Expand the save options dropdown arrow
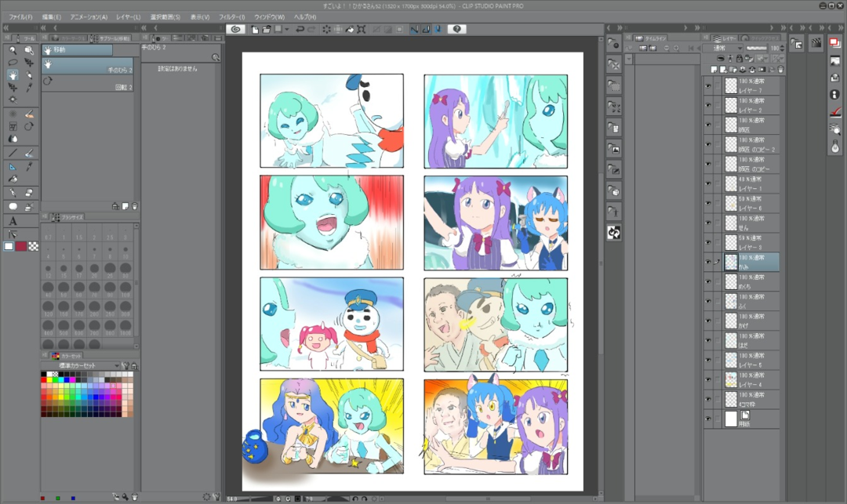 tap(288, 29)
